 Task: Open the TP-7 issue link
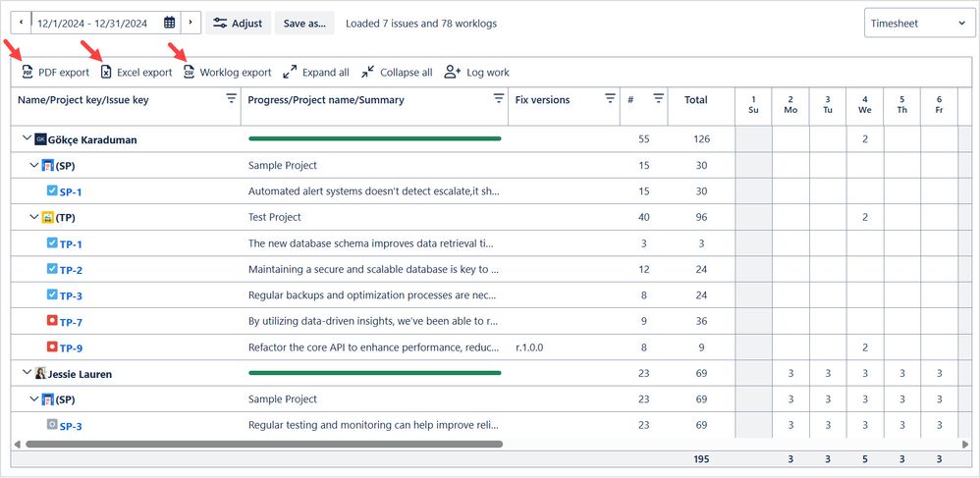point(71,322)
